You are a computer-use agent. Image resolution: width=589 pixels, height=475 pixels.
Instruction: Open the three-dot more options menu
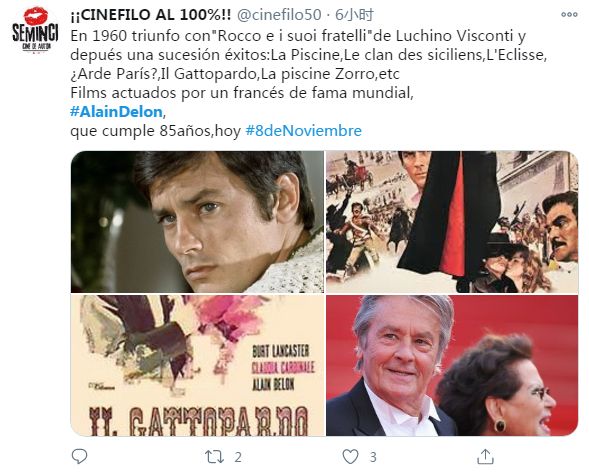(x=569, y=15)
